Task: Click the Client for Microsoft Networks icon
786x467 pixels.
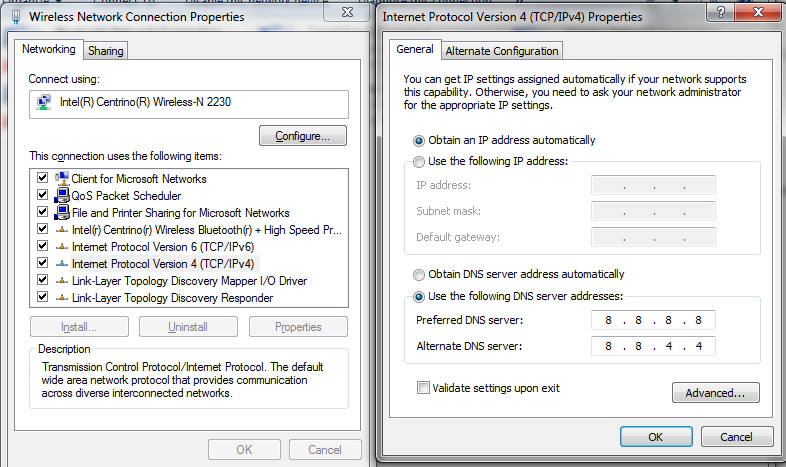Action: coord(61,178)
